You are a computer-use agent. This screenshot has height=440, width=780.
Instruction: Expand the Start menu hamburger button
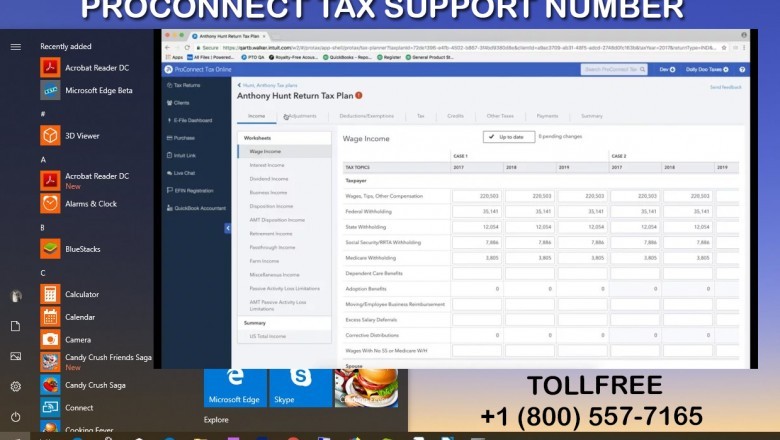click(x=15, y=46)
